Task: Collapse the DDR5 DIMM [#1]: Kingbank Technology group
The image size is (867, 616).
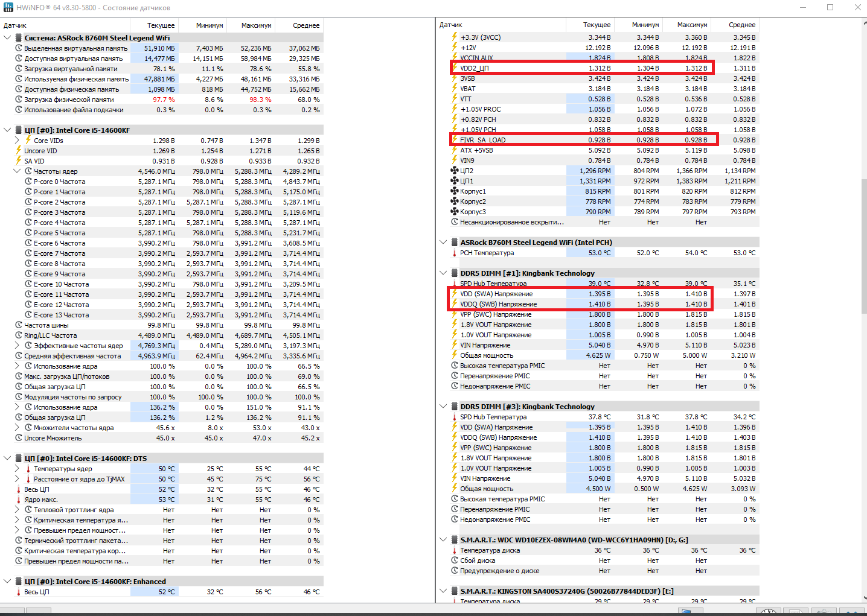Action: click(x=443, y=273)
